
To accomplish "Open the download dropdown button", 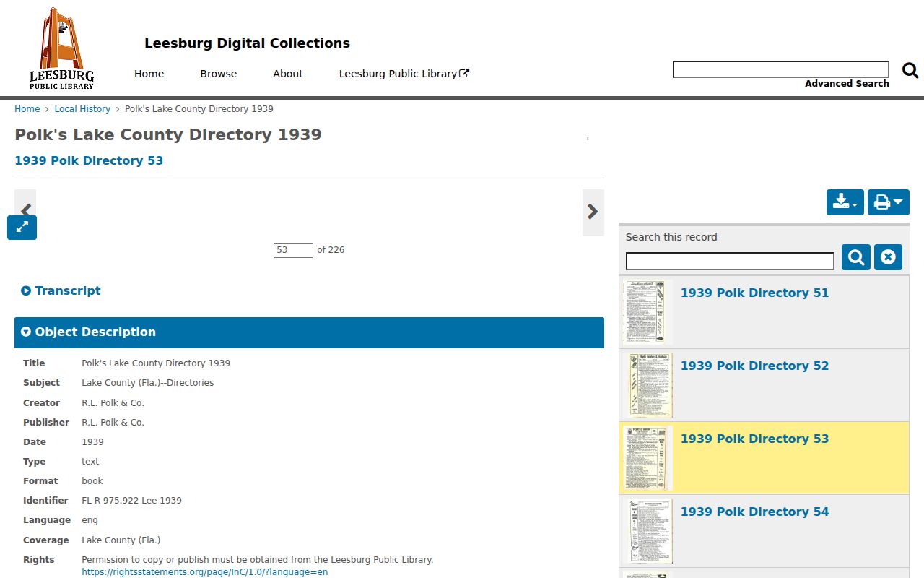I will point(845,202).
